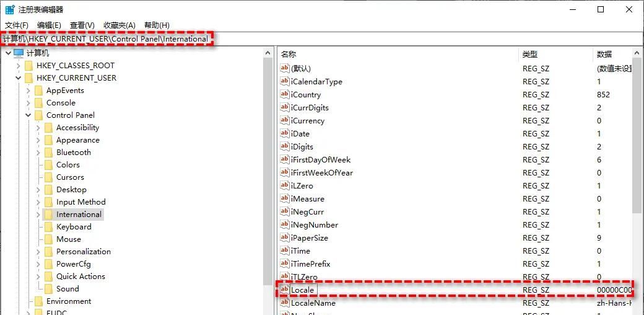Image resolution: width=644 pixels, height=315 pixels.
Task: Click the iTimePrefix value icon
Action: pos(285,263)
